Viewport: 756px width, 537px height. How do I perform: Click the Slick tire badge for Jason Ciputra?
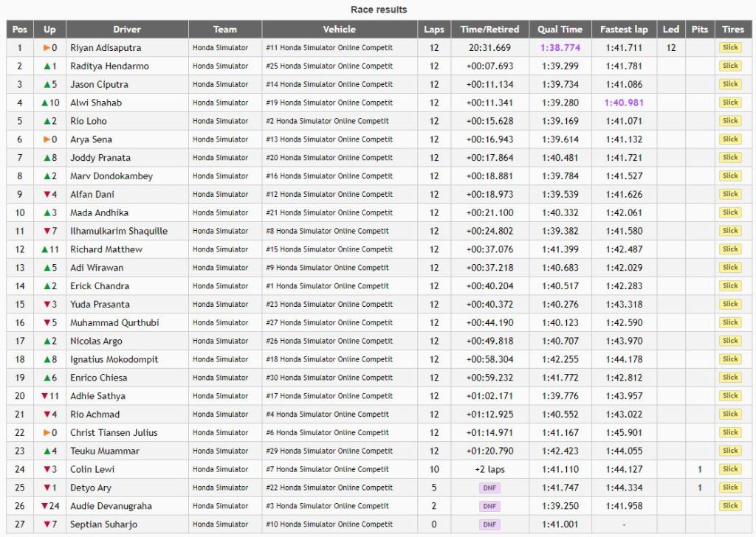point(730,84)
